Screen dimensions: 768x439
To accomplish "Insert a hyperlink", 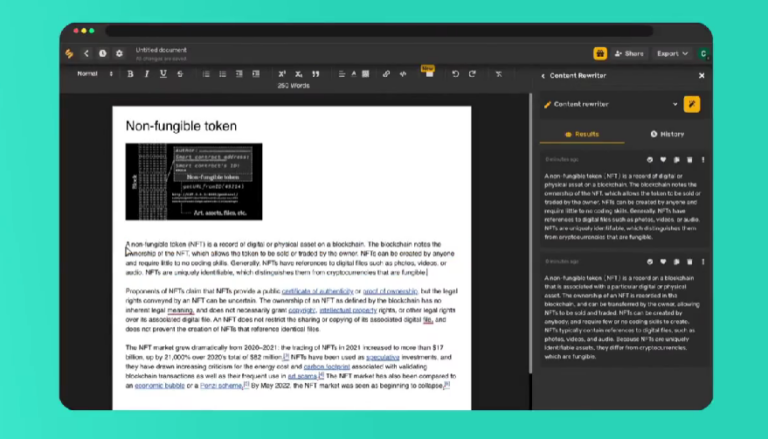I will (x=386, y=74).
